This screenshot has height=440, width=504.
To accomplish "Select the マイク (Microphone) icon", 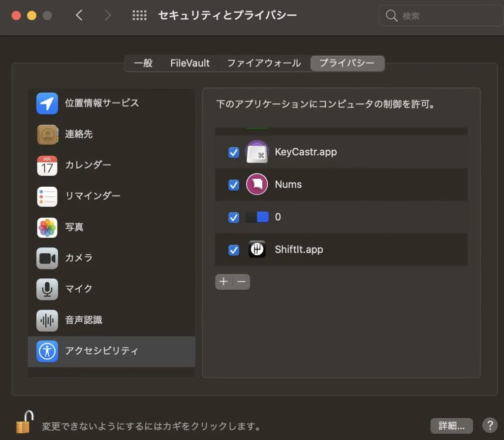I will (47, 289).
